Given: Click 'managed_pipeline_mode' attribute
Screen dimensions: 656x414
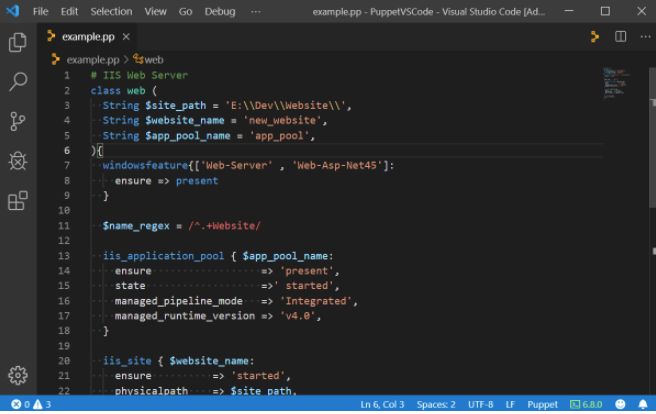Looking at the screenshot, I should (179, 301).
